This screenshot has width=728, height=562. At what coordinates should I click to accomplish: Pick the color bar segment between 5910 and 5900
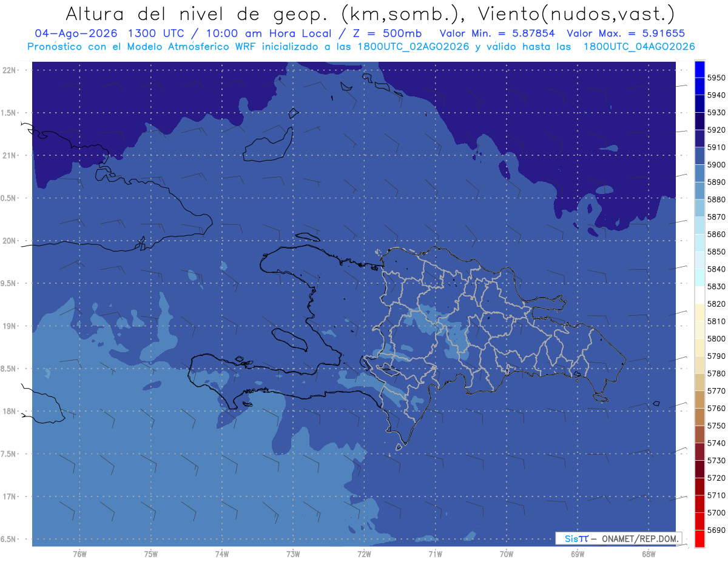click(699, 156)
